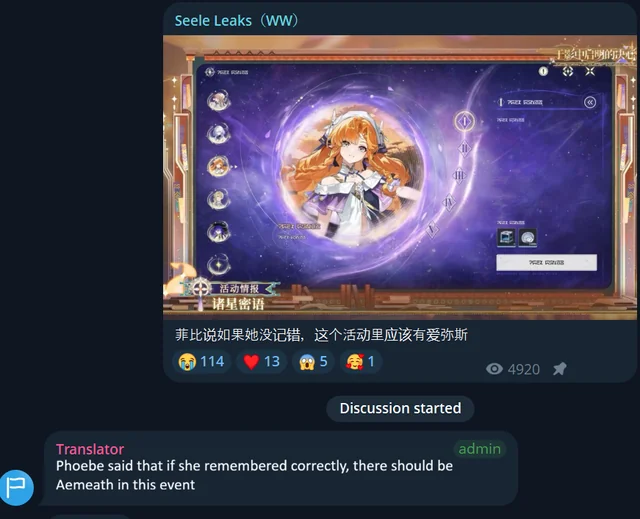Click the eye views icon beside 4920
The width and height of the screenshot is (640, 519).
(494, 369)
